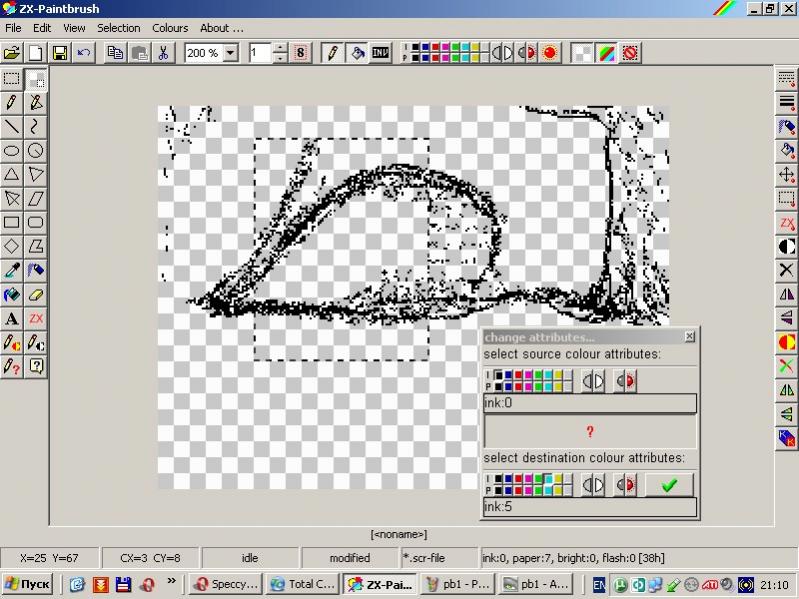Expand the taskbar quick launch chevron
This screenshot has width=799, height=599.
pyautogui.click(x=171, y=581)
